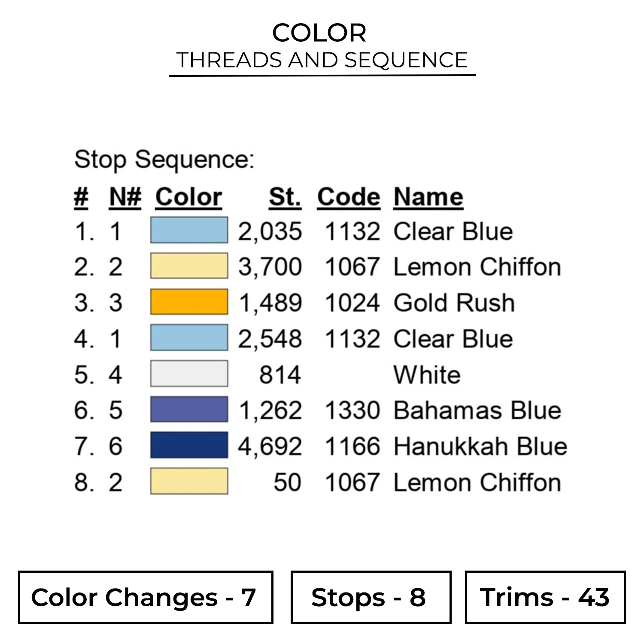Click the Name column header
This screenshot has width=644, height=644.
pyautogui.click(x=428, y=197)
